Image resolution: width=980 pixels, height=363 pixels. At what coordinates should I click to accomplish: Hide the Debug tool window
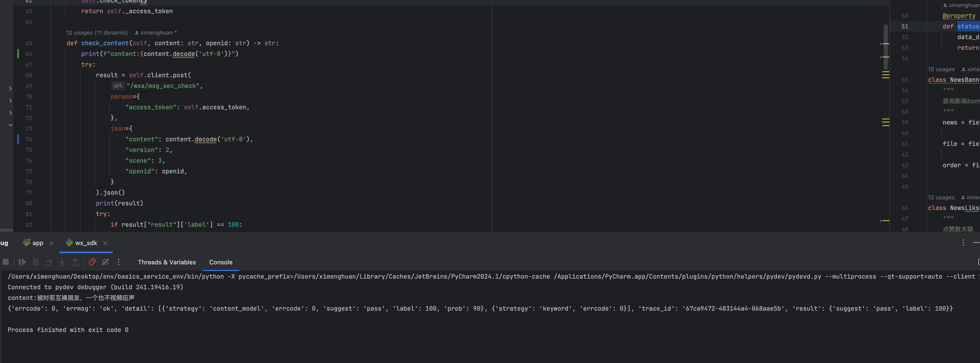pos(976,243)
